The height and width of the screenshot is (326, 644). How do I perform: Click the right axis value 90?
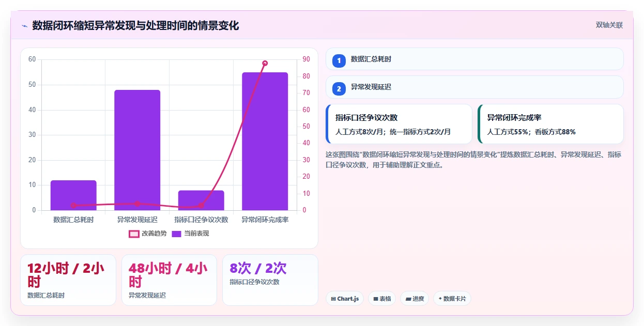[306, 59]
